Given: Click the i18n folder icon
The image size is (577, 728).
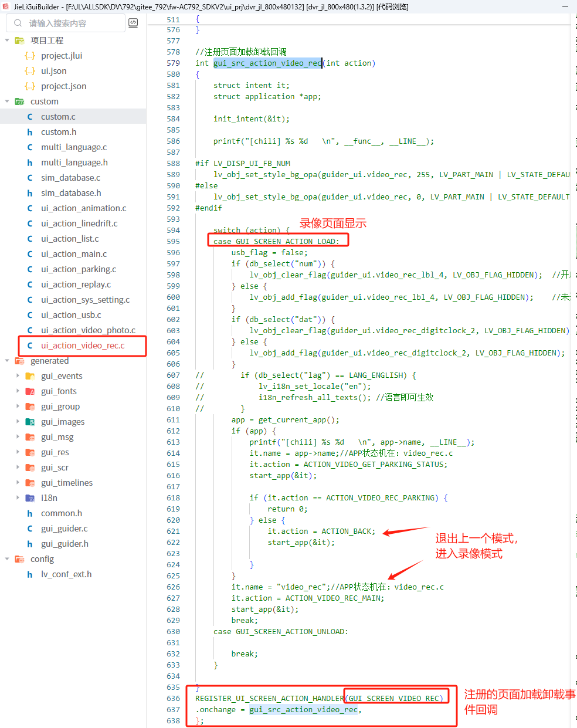Looking at the screenshot, I should point(30,498).
